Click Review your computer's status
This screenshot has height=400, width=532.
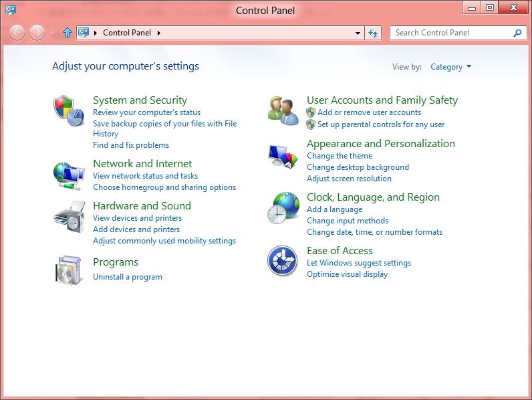click(x=146, y=112)
